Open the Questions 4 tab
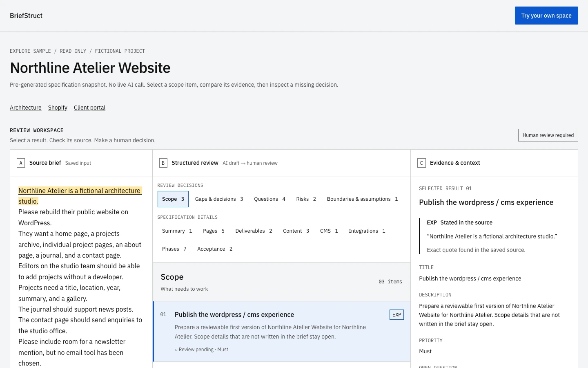This screenshot has width=588, height=368. [x=269, y=199]
